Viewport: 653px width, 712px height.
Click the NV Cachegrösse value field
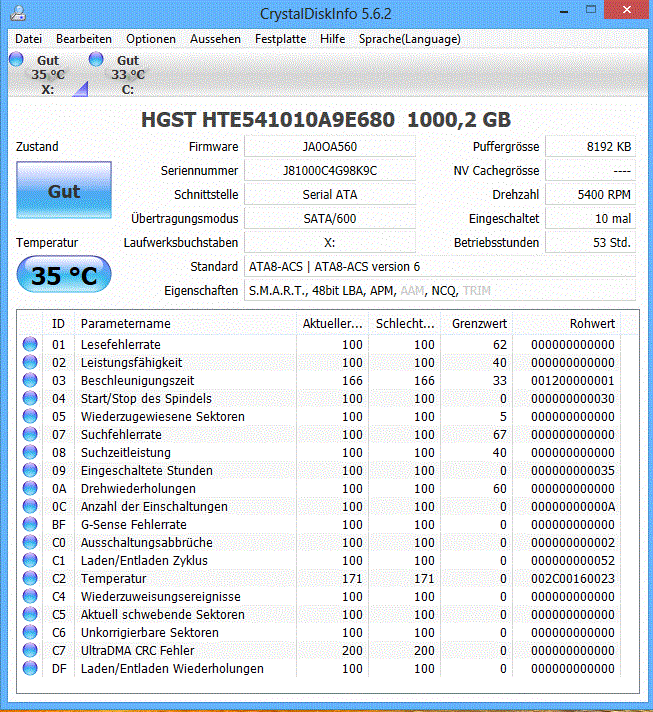(590, 171)
